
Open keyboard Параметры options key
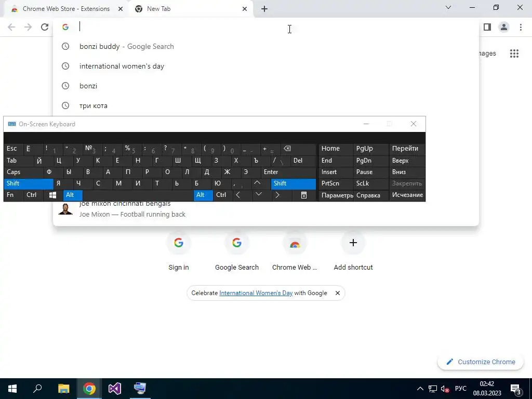(336, 195)
